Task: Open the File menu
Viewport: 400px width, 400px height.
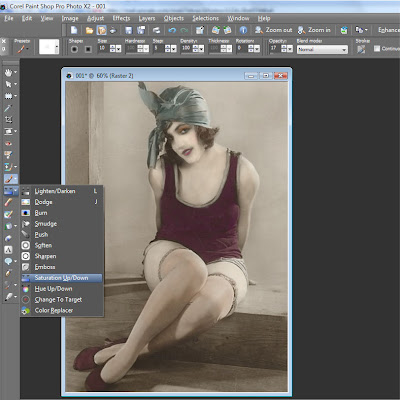Action: tap(9, 18)
